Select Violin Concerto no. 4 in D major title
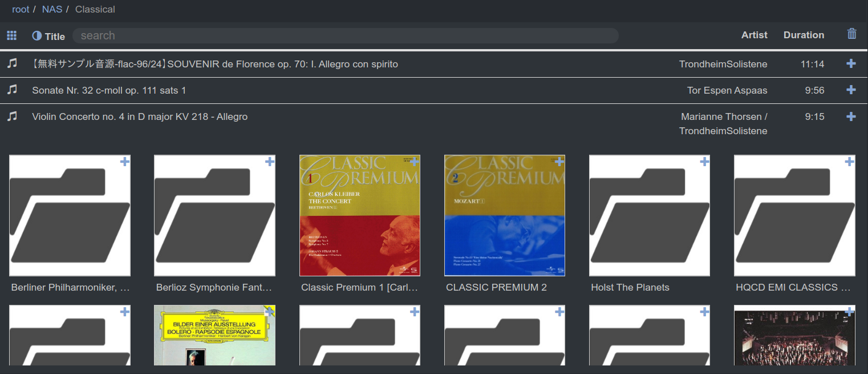 click(x=140, y=116)
